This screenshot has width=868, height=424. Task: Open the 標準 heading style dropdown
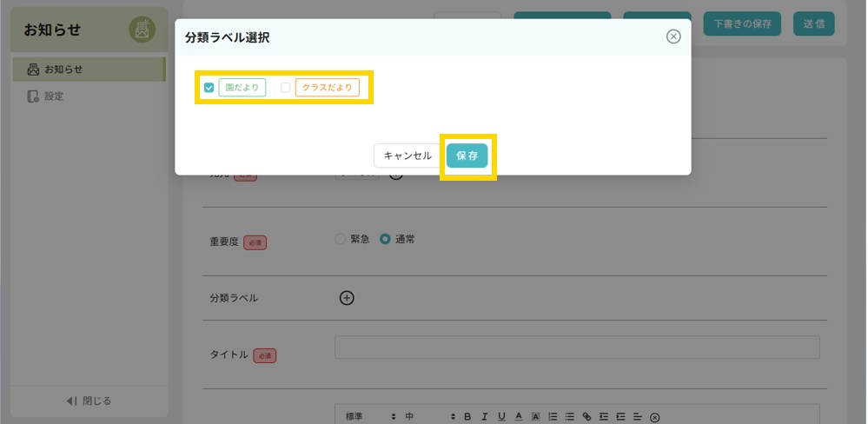tap(370, 417)
